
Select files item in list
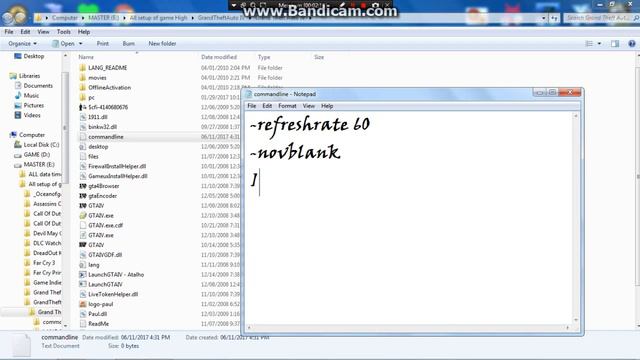[93, 156]
